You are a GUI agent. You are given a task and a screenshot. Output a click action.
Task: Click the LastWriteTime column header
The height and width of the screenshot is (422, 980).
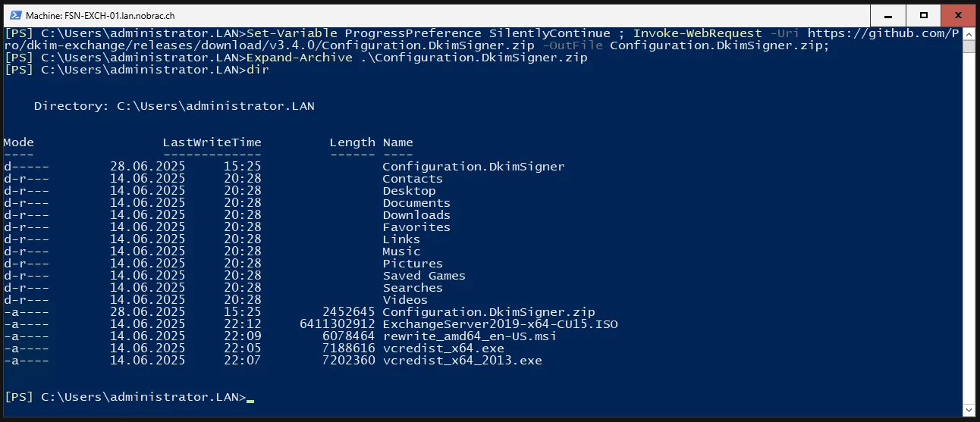212,142
